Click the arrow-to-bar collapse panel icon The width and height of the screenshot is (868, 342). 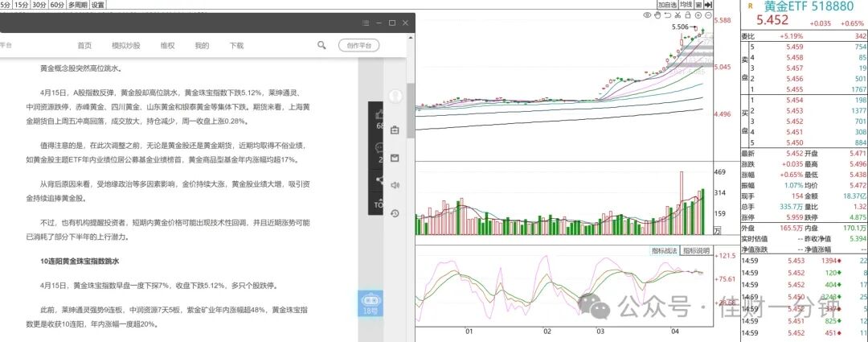coord(708,5)
